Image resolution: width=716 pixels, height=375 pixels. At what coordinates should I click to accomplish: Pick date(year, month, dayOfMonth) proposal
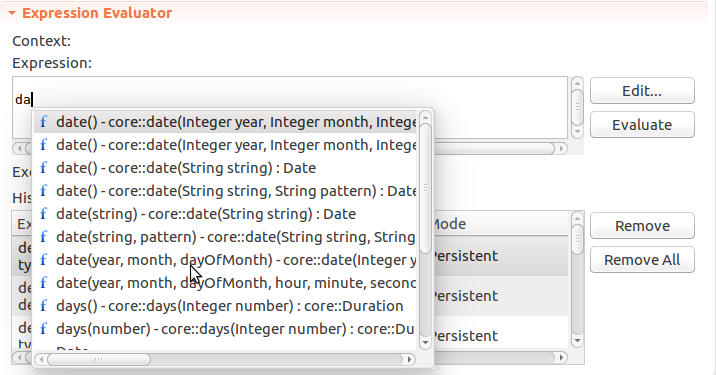225,260
